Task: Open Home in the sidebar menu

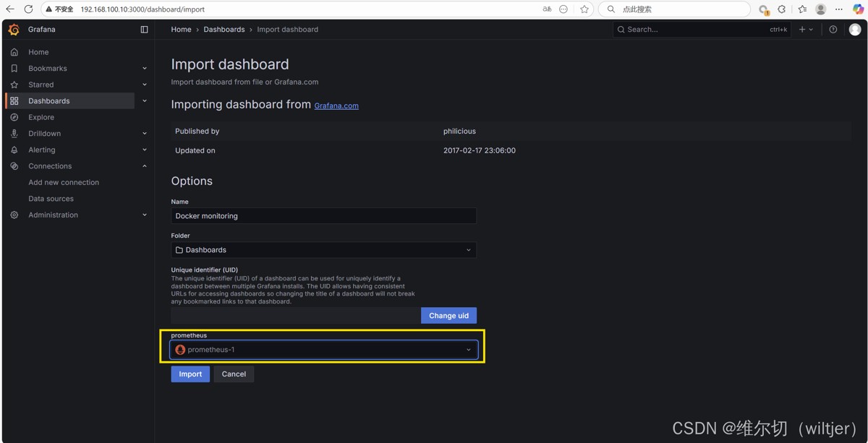Action: 38,52
